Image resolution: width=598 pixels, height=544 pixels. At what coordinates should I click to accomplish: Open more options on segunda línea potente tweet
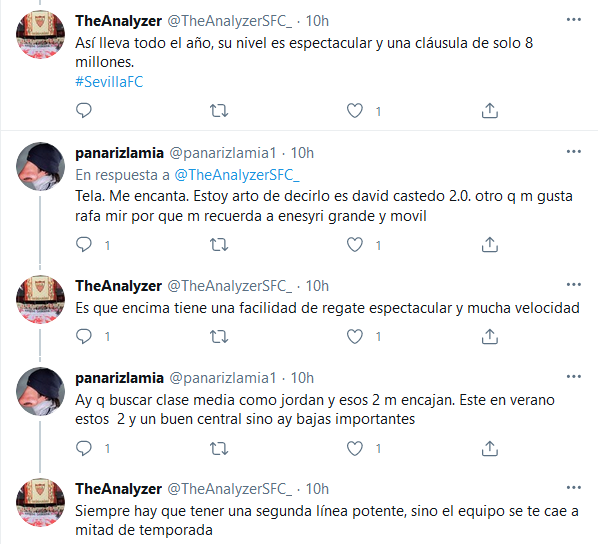[x=574, y=488]
